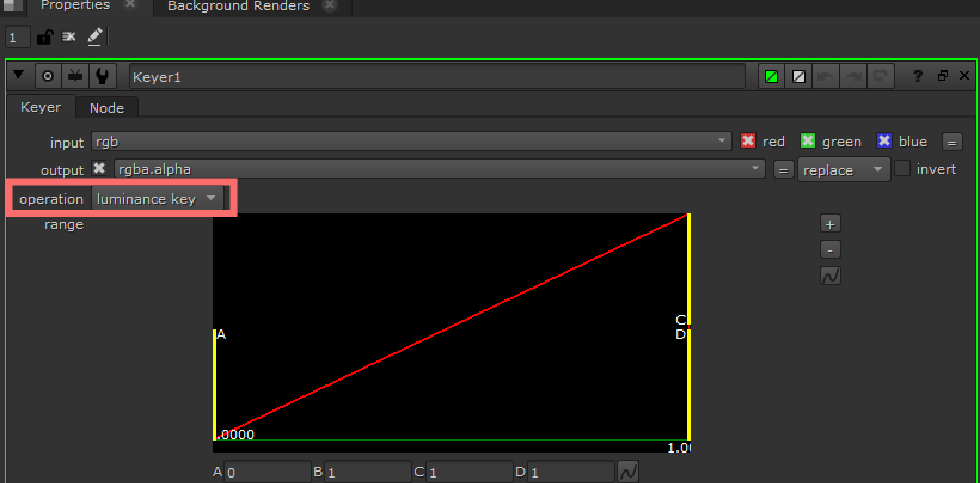Image resolution: width=980 pixels, height=483 pixels.
Task: Open the input rgb channel dropdown
Action: (411, 142)
